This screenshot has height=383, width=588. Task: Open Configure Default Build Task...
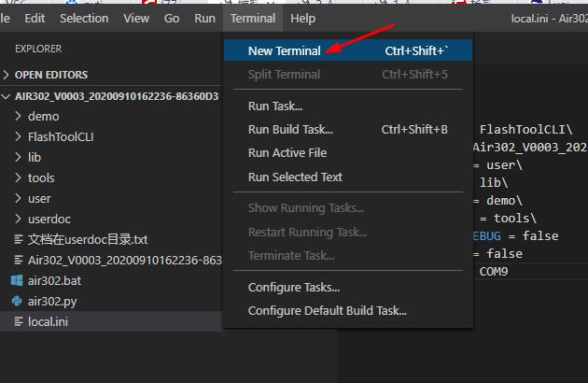click(x=348, y=311)
